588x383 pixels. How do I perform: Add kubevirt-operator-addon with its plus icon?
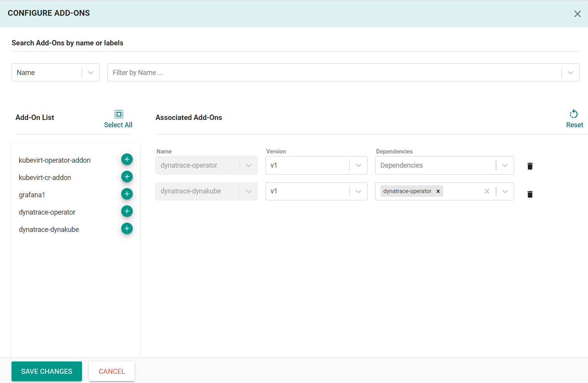click(x=127, y=159)
